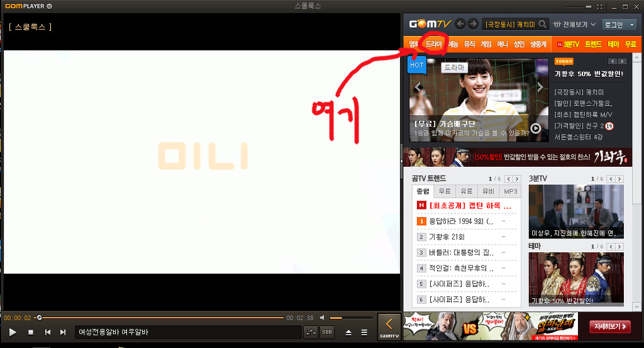The image size is (644, 348).
Task: Play the video with the play button
Action: [13, 332]
